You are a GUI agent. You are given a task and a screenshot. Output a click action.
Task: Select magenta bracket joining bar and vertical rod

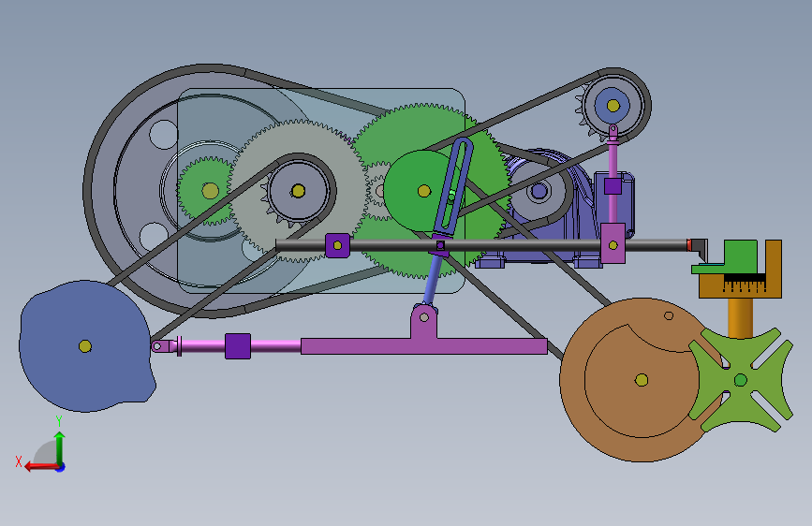point(613,243)
